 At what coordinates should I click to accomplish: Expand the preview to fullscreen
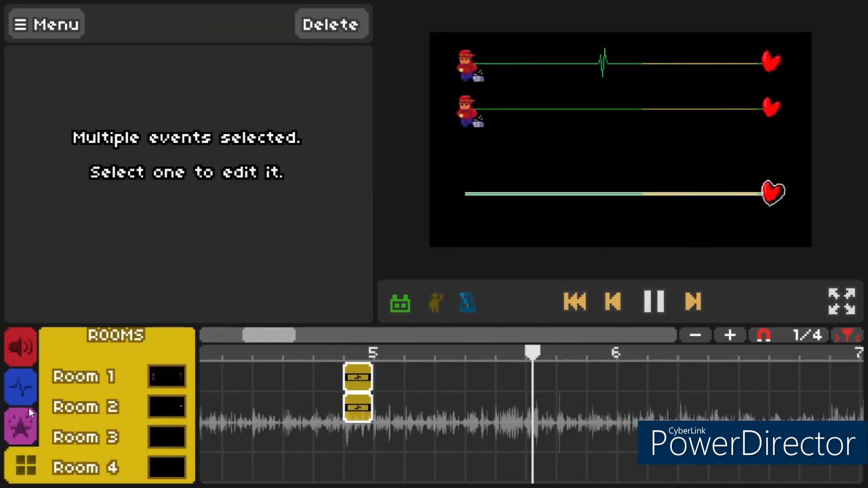coord(841,301)
